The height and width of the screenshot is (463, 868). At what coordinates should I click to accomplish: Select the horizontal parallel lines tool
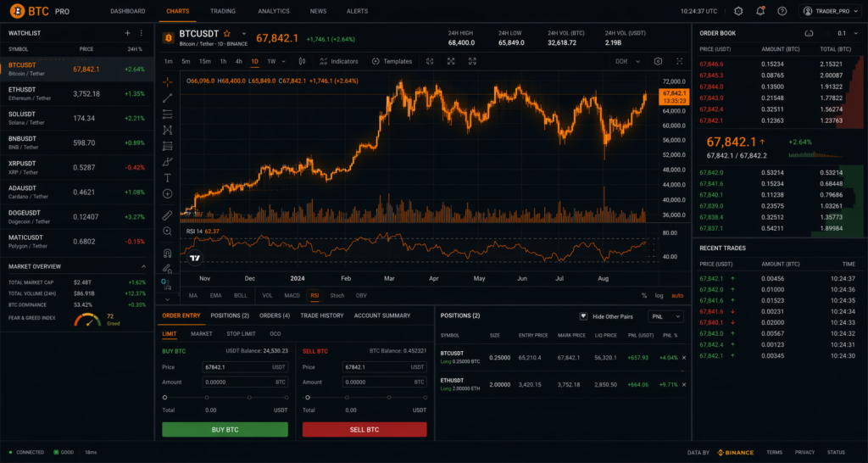tap(167, 114)
